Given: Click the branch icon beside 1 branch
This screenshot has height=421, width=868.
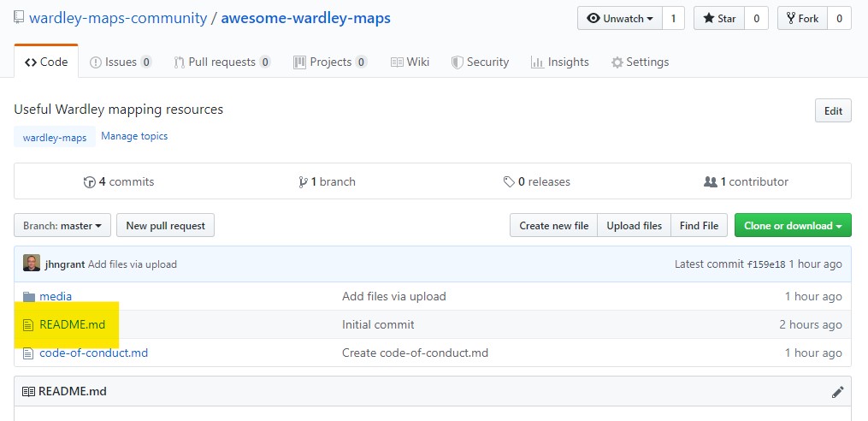Looking at the screenshot, I should (x=302, y=181).
